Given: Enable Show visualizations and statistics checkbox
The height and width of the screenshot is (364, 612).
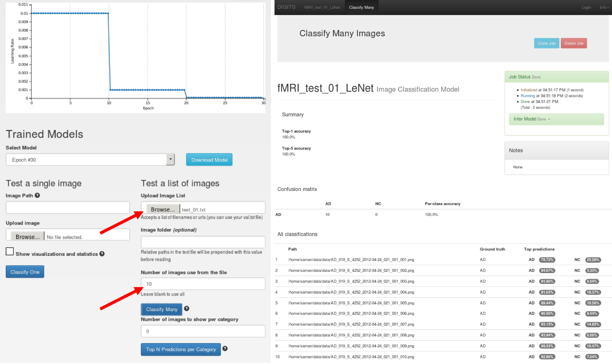Looking at the screenshot, I should click(x=10, y=252).
